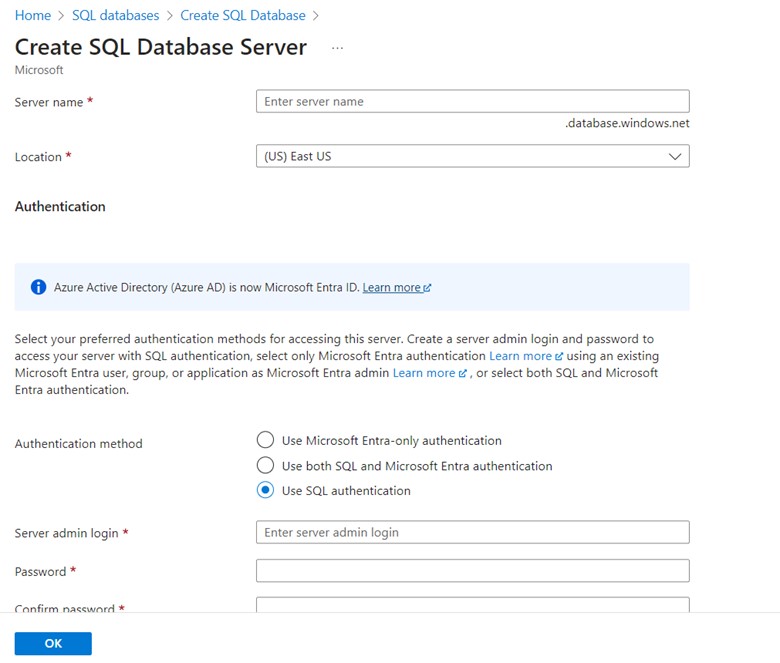Viewport: 780px width, 663px height.
Task: Open Learn more after Microsoft Entra admin
Action: point(424,373)
